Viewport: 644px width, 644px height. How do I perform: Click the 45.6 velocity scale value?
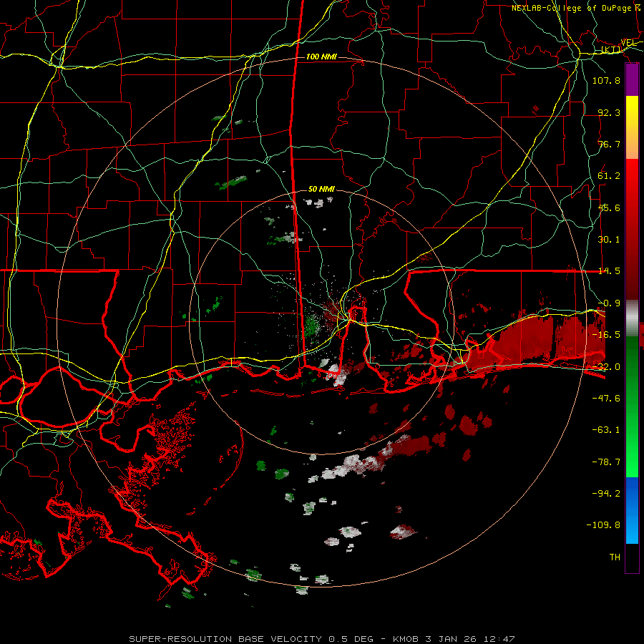[x=609, y=208]
